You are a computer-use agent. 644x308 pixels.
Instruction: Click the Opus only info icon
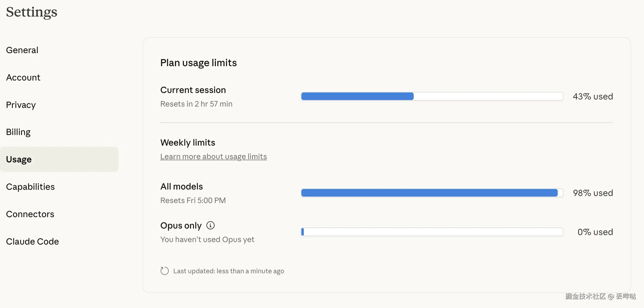pos(211,225)
